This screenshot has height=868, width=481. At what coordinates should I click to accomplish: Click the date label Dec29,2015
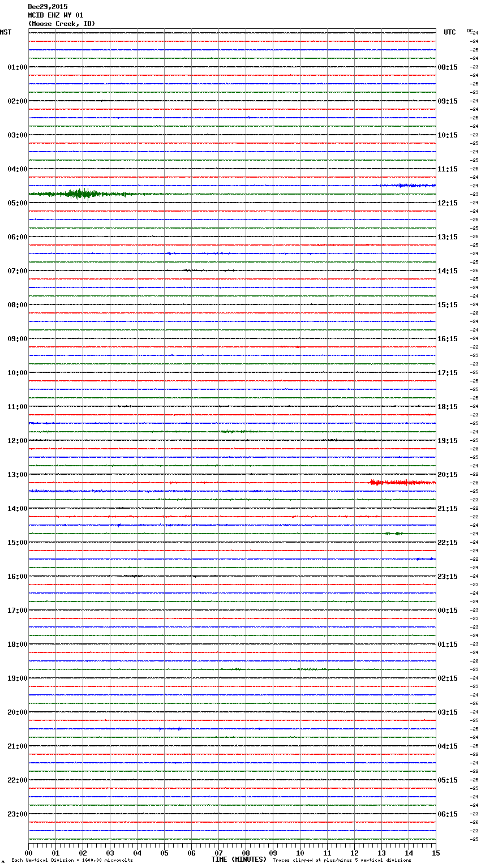coord(48,7)
